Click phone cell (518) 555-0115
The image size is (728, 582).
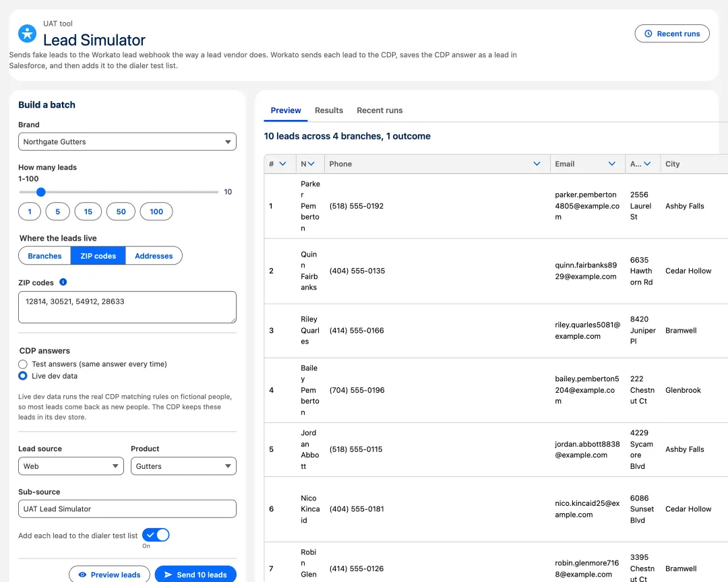356,449
